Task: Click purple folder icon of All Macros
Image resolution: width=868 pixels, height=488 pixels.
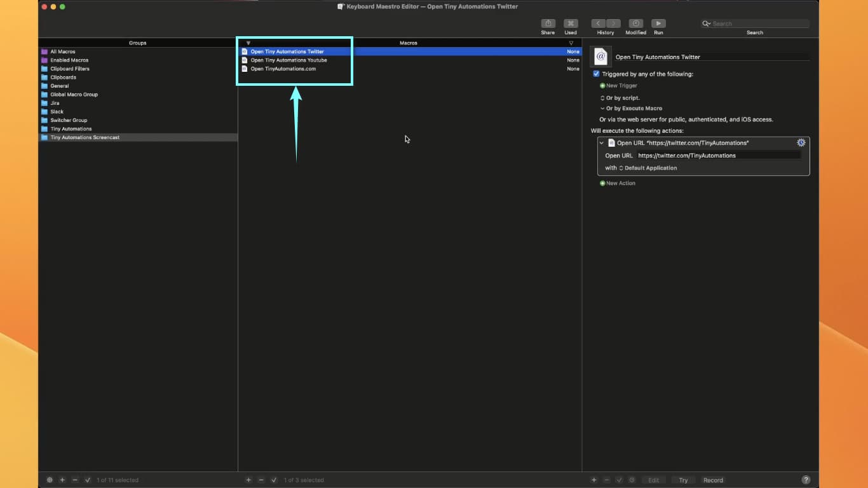Action: click(x=44, y=51)
